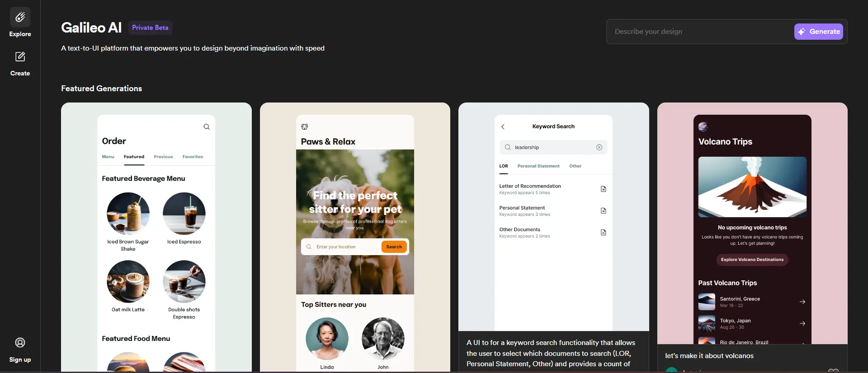This screenshot has height=373, width=868.
Task: Go back using Keyword Search back arrow
Action: [x=503, y=127]
